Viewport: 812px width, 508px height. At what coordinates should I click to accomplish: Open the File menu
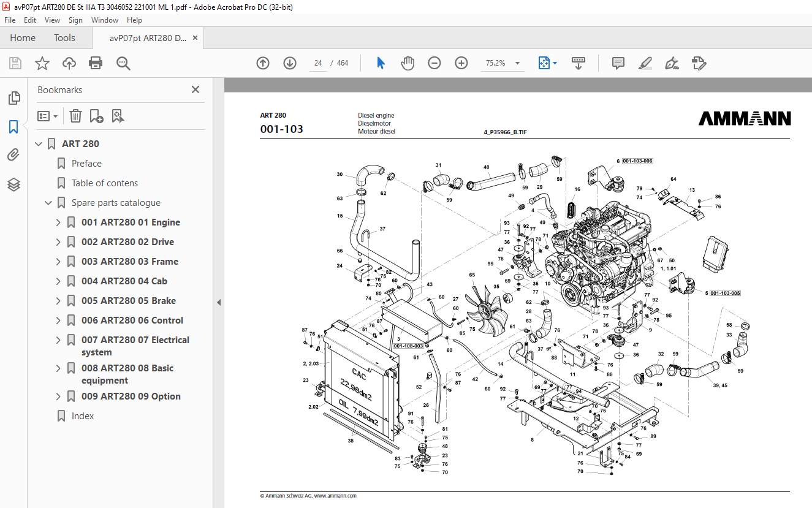click(x=10, y=20)
